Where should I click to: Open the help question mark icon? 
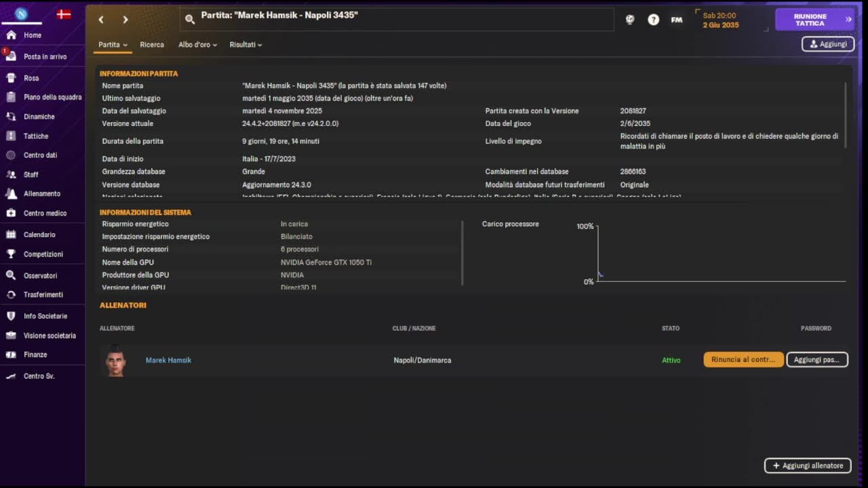(x=654, y=20)
